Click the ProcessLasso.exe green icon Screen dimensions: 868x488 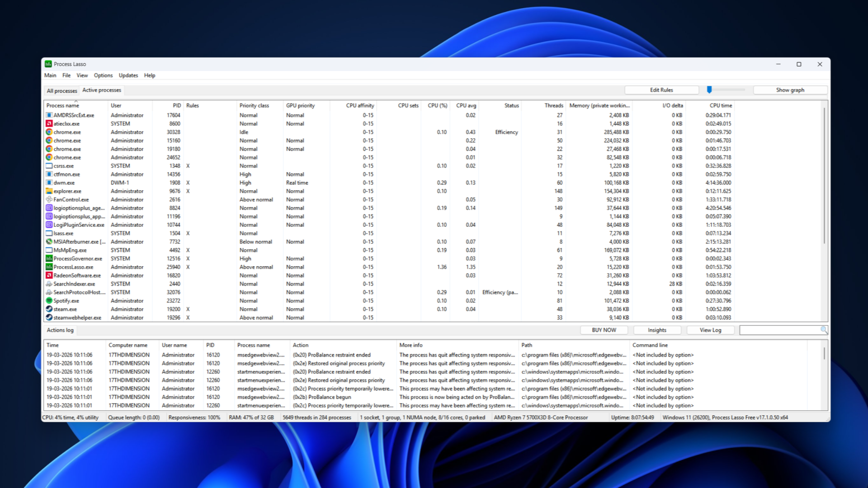click(x=49, y=267)
